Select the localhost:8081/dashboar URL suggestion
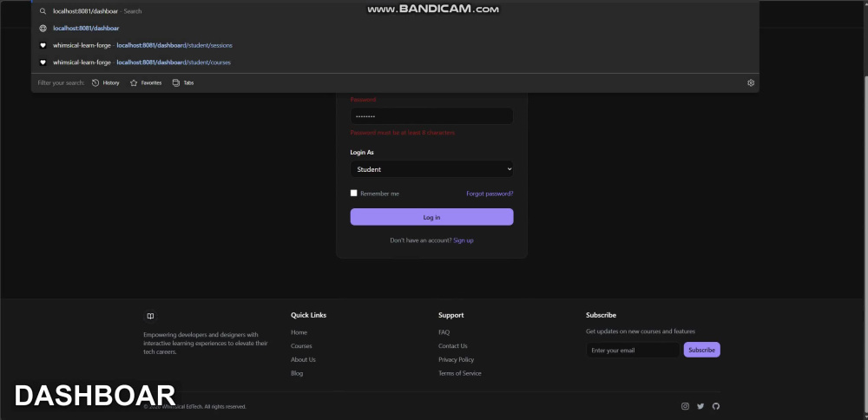 coord(395,29)
